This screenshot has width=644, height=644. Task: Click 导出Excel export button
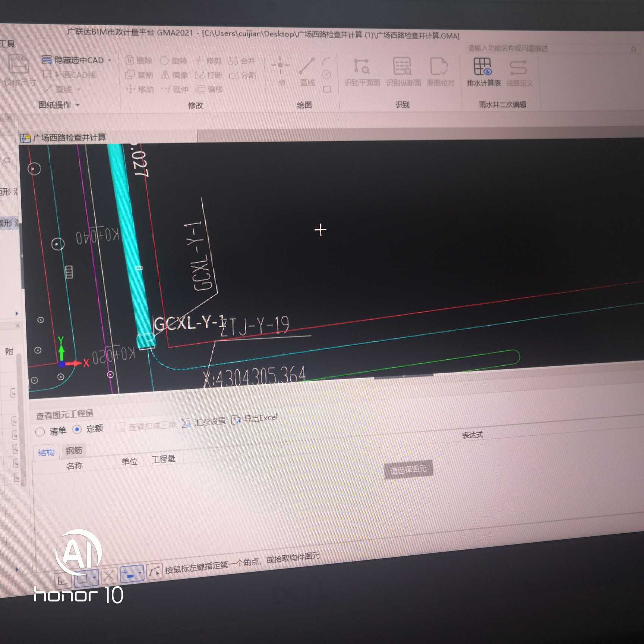tap(254, 419)
